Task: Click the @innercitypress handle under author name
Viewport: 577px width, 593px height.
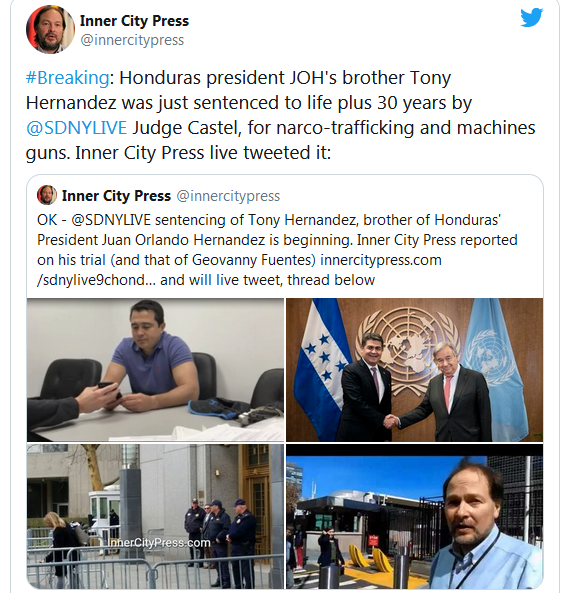Action: click(132, 40)
